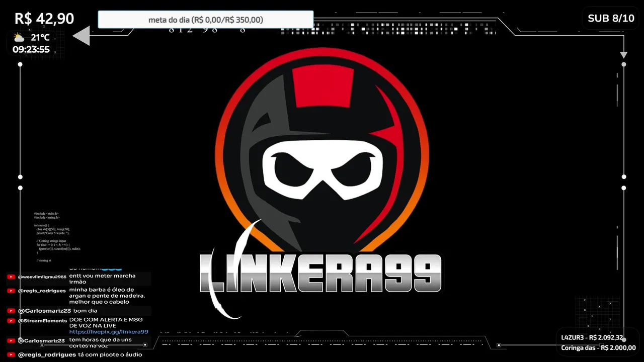The height and width of the screenshot is (362, 644).
Task: Click YouTube icon beside @weevilmilgrau2955
Action: point(11,277)
